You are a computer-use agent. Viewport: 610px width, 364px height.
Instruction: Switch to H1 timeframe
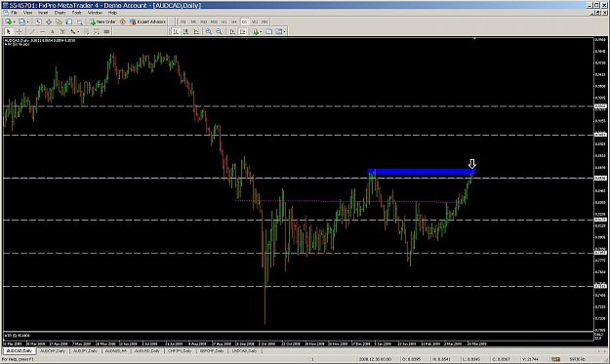(x=224, y=22)
